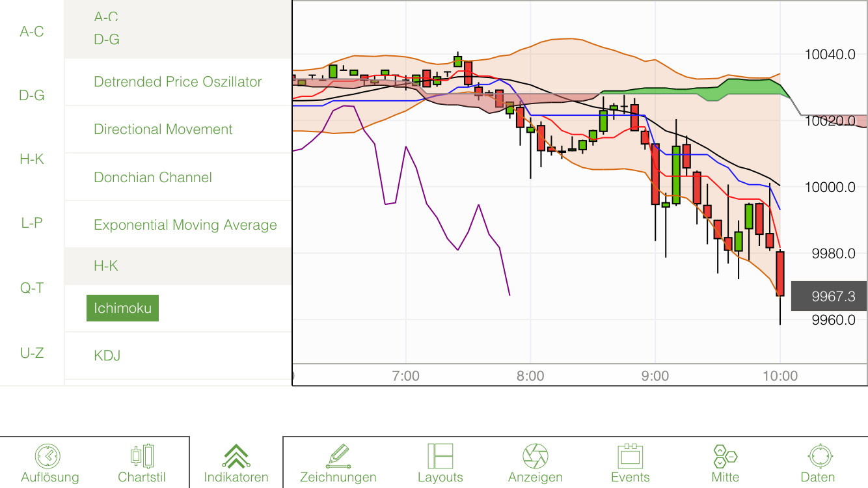Screen dimensions: 868x488
Task: Jump to the Q-T indicator group
Action: click(x=31, y=288)
